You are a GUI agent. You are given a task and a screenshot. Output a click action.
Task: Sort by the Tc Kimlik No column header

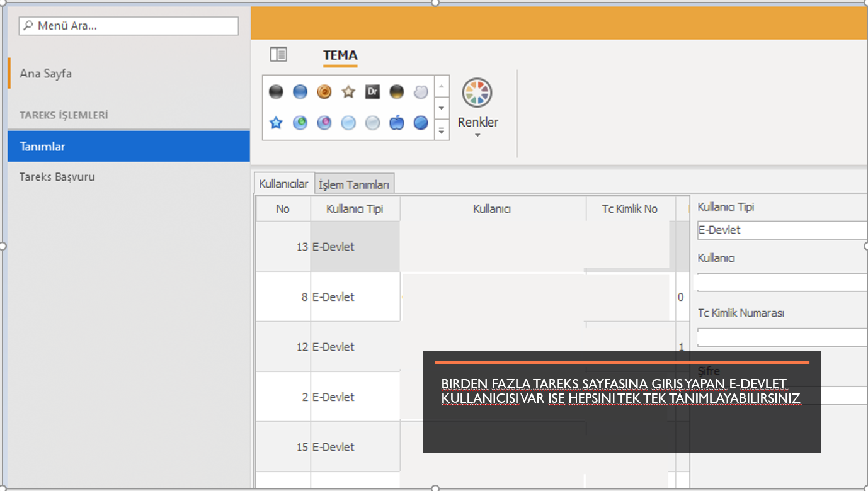pyautogui.click(x=629, y=209)
